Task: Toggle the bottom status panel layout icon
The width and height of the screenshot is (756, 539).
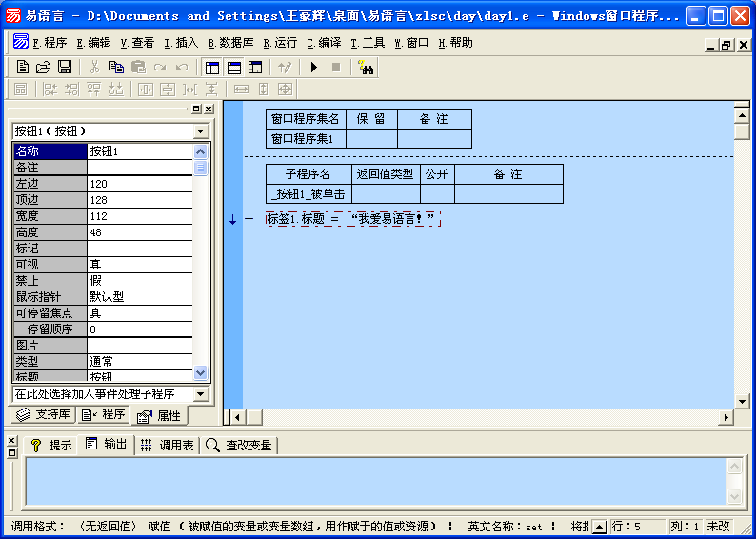Action: click(233, 67)
